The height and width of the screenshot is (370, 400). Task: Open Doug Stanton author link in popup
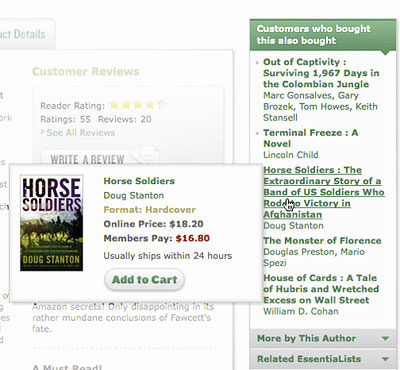point(133,195)
